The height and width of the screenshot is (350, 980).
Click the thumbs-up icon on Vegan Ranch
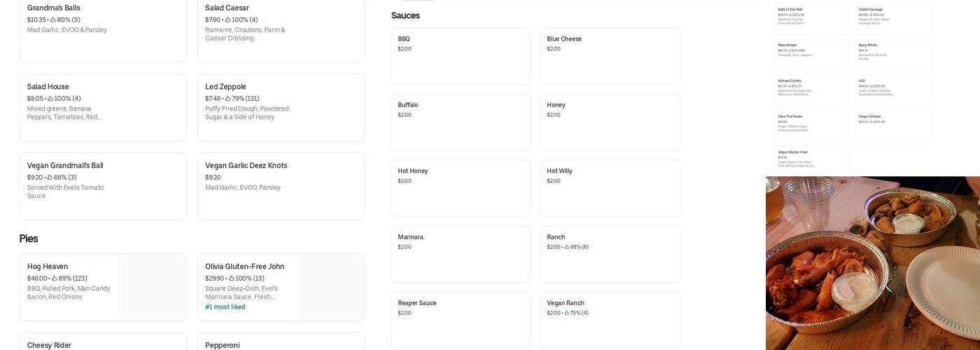pos(566,313)
